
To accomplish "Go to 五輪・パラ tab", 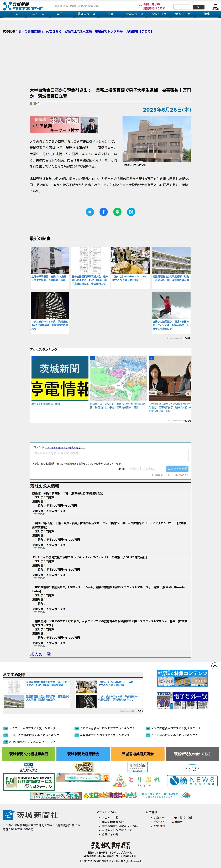I will (x=159, y=14).
